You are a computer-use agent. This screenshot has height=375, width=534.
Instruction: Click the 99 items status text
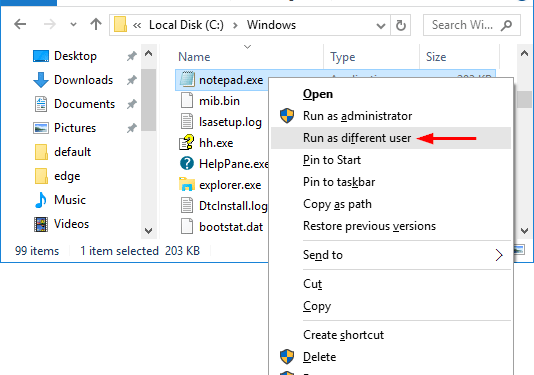(x=37, y=251)
